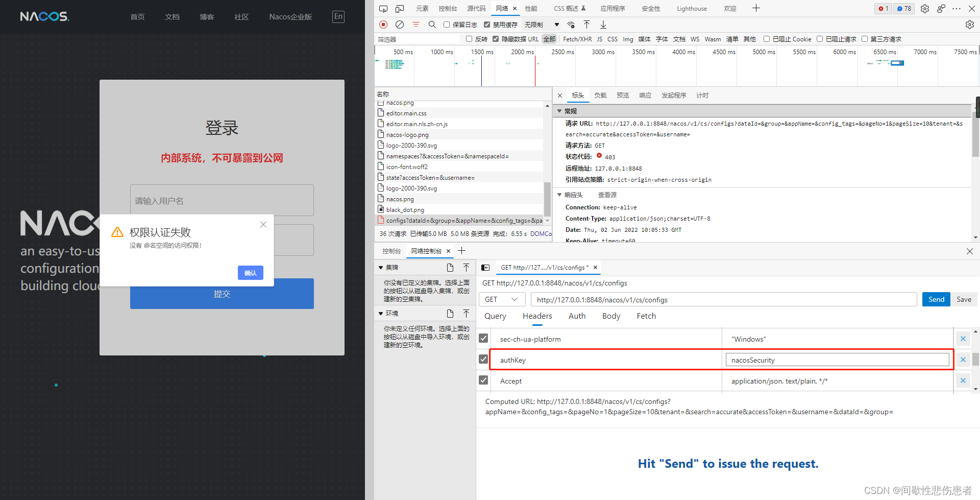This screenshot has height=500, width=980.
Task: Collapse the collections section
Action: [x=381, y=268]
